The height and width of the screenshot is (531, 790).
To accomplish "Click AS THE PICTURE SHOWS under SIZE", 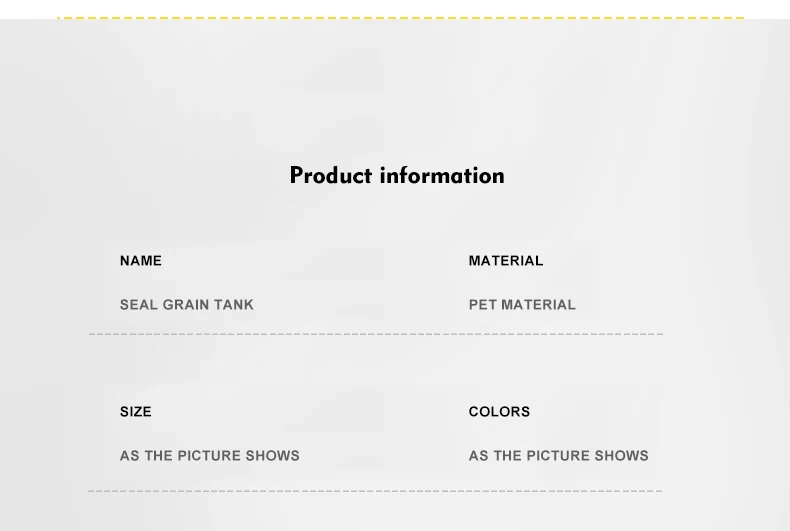I will click(x=210, y=455).
